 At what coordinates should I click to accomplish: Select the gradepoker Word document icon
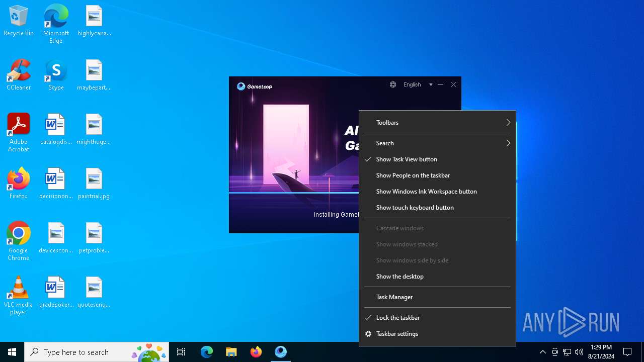[56, 293]
